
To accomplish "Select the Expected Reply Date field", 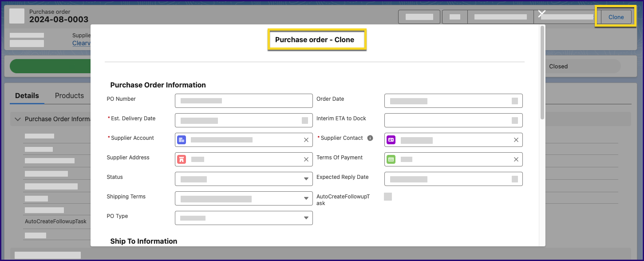I will [x=454, y=179].
